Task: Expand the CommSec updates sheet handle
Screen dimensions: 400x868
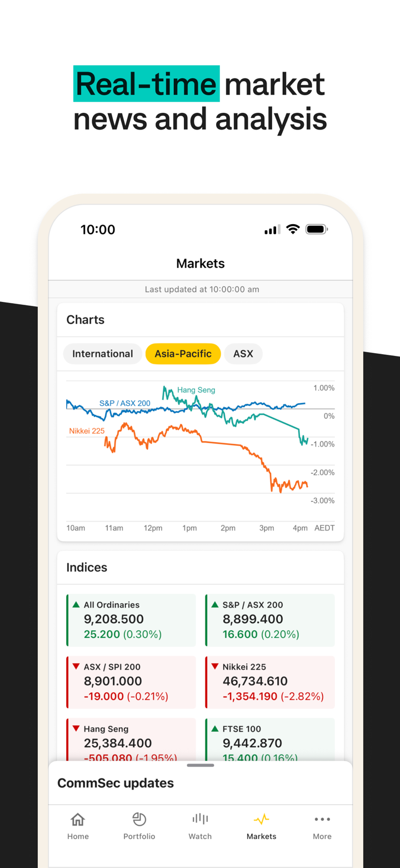Action: tap(201, 766)
